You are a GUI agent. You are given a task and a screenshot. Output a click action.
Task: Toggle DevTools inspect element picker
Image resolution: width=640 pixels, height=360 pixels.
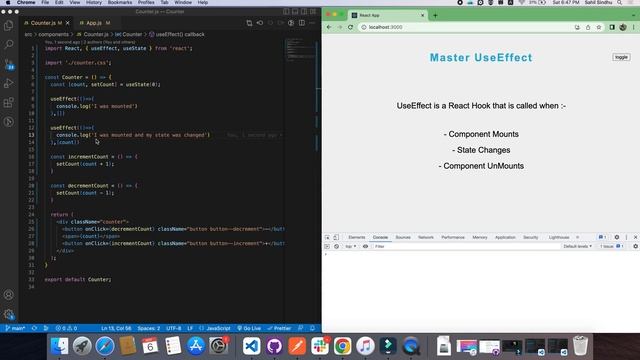(327, 237)
